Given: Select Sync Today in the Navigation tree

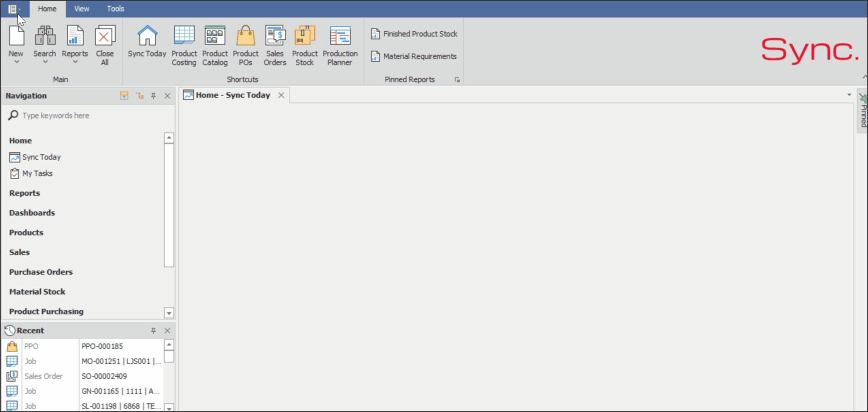Looking at the screenshot, I should point(35,157).
